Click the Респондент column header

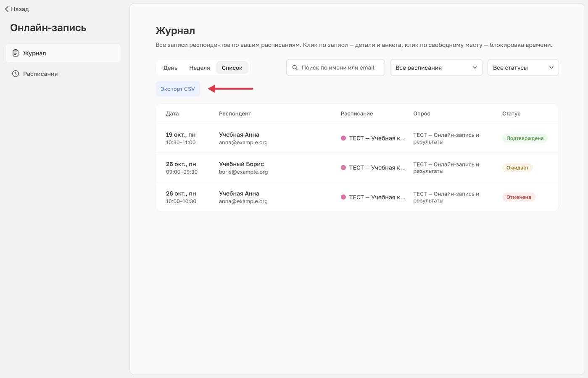[235, 114]
